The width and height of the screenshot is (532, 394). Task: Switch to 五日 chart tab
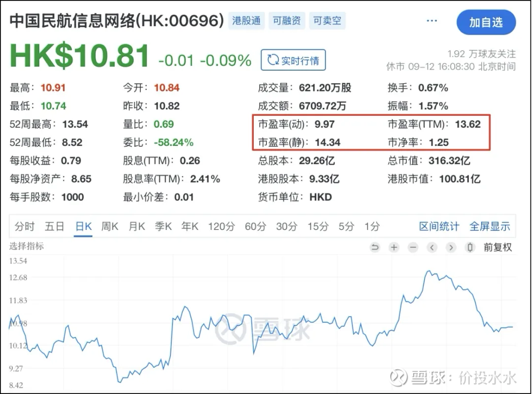point(54,226)
